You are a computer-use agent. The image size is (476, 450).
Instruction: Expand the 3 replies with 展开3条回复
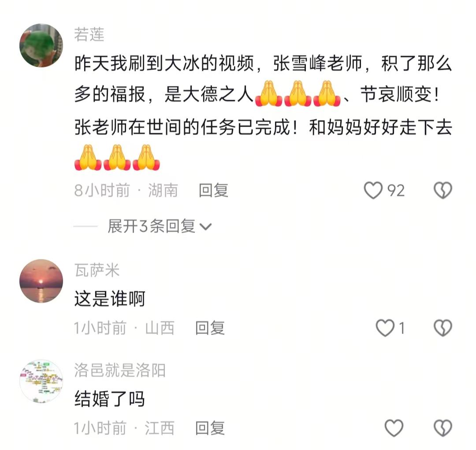pos(159,226)
